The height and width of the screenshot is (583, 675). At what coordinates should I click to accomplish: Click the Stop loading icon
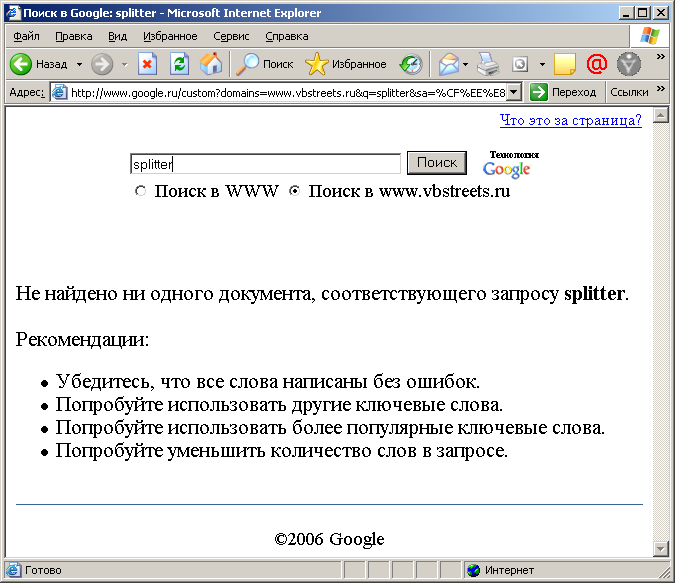[147, 64]
